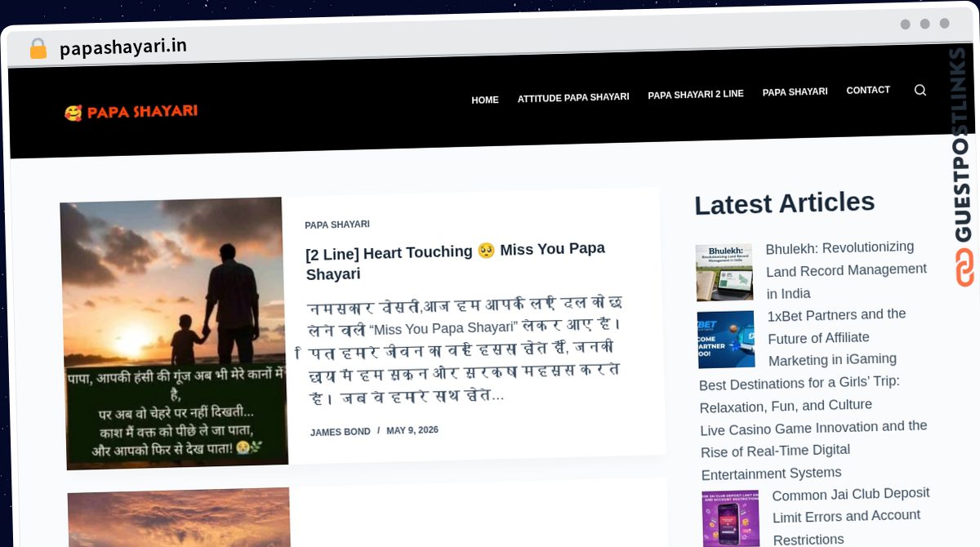The height and width of the screenshot is (547, 980).
Task: Click the Latest Articles heading
Action: 785,202
